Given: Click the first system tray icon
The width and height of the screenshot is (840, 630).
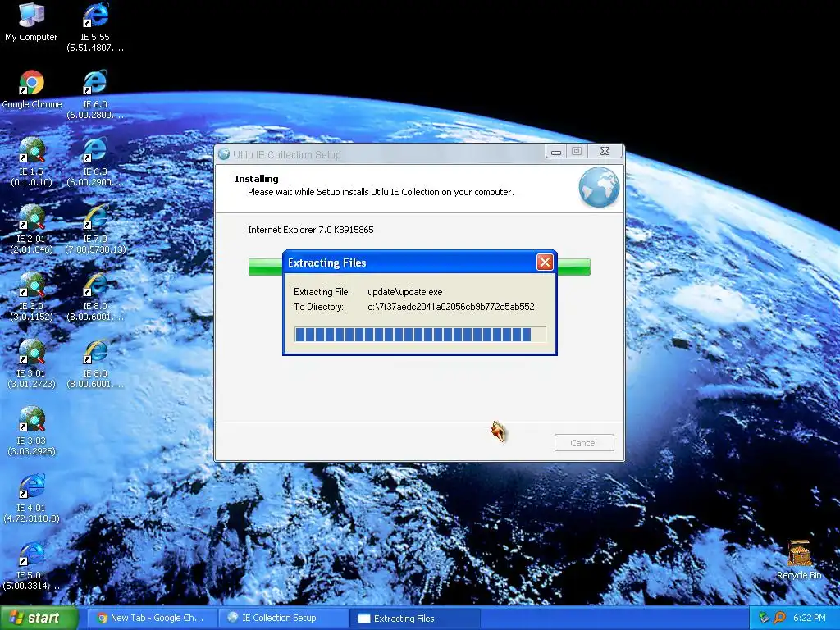Looking at the screenshot, I should tap(764, 618).
